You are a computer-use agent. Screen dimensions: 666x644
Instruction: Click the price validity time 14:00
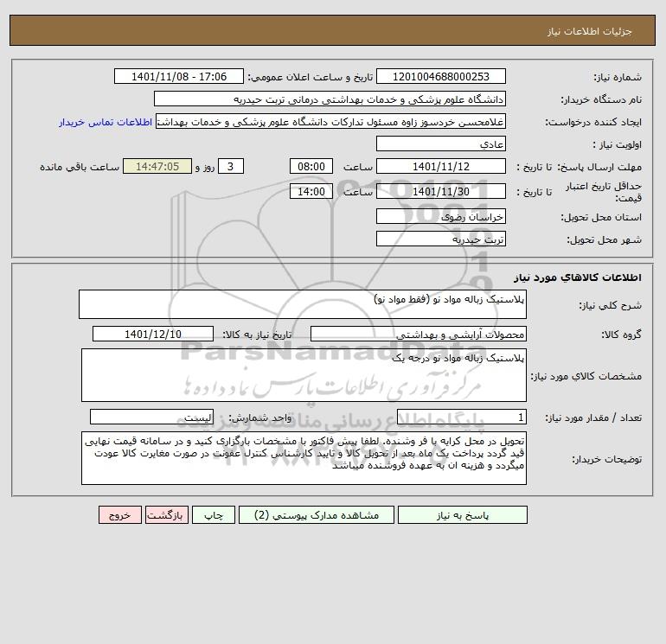[311, 191]
